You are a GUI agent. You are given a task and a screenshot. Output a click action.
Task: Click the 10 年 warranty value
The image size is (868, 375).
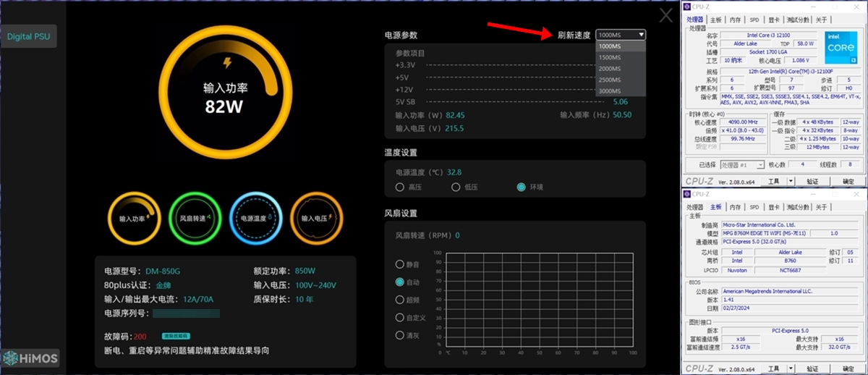[x=304, y=299]
